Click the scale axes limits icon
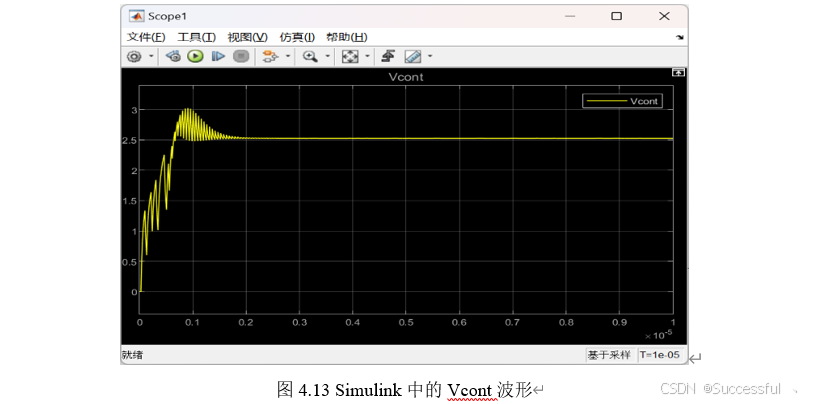 point(350,57)
